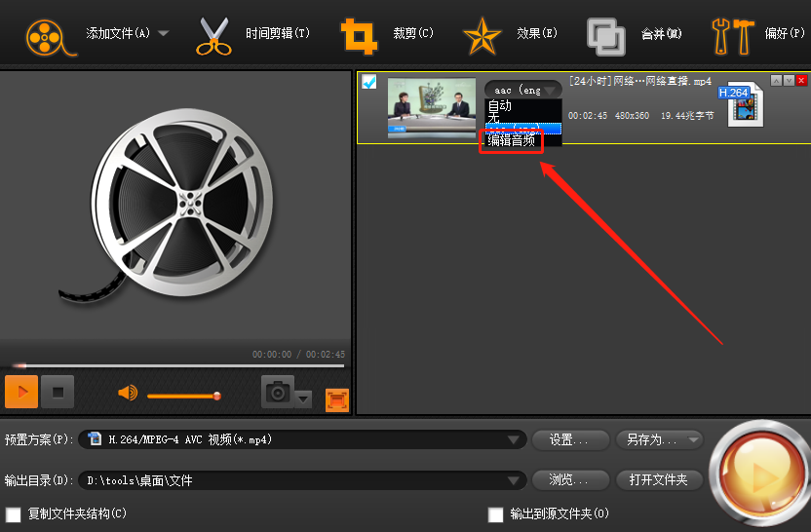The width and height of the screenshot is (811, 532).
Task: Click the preview seek progress bar
Action: (177, 365)
